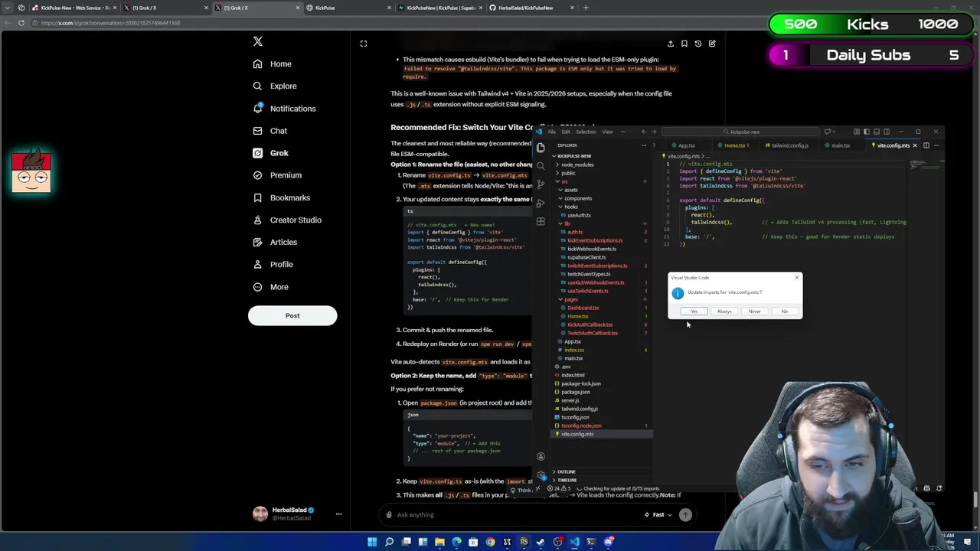Toggle VS Code secondary sidebar layout icon

(887, 132)
